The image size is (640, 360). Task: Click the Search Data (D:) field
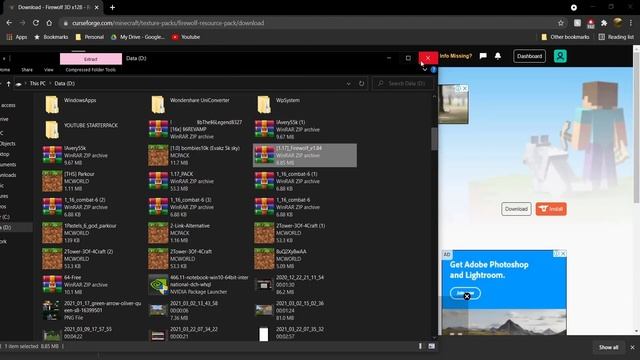click(x=402, y=83)
